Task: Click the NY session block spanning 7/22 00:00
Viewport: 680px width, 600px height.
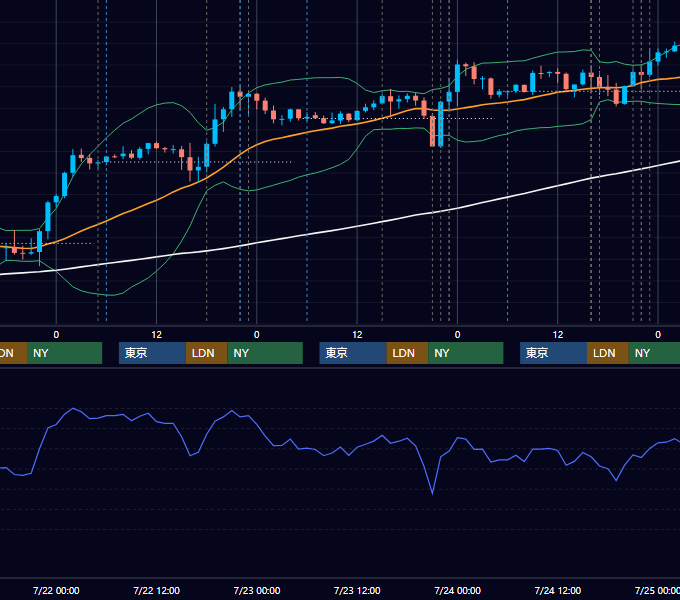Action: tap(64, 353)
